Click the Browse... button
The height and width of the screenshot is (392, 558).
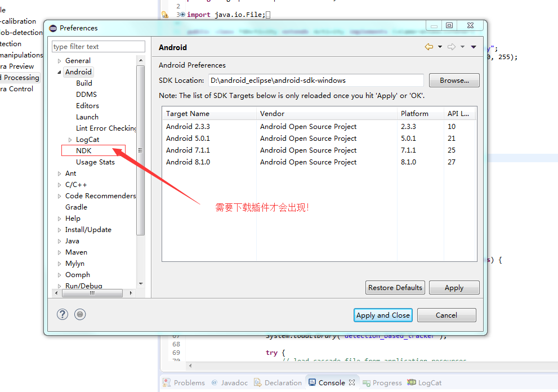[454, 81]
